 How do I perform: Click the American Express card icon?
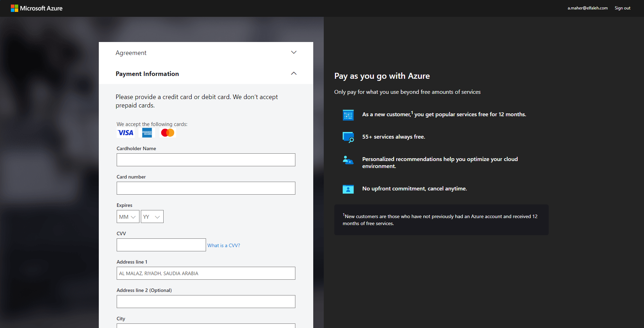(x=147, y=133)
